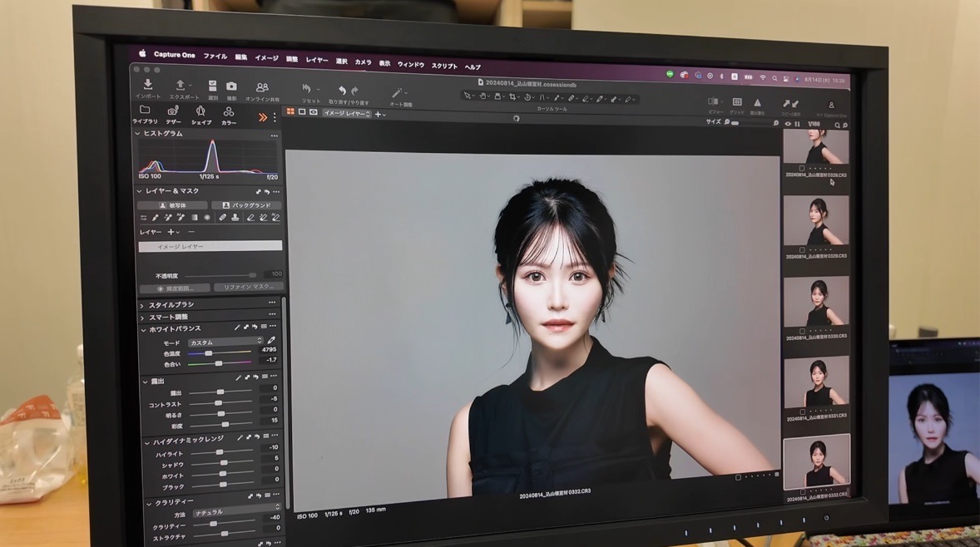
Task: Open the clarity method (ナチュラル) dropdown
Action: pyautogui.click(x=236, y=513)
